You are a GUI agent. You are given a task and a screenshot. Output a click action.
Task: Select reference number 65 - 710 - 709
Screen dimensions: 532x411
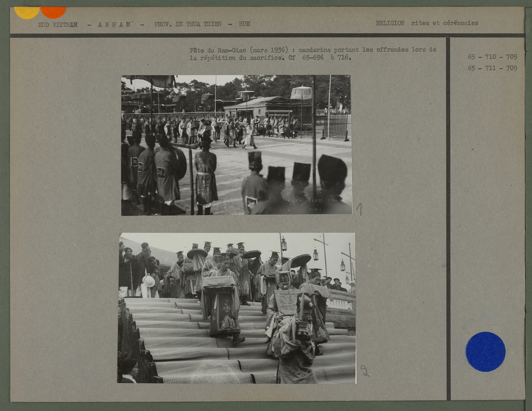(492, 57)
